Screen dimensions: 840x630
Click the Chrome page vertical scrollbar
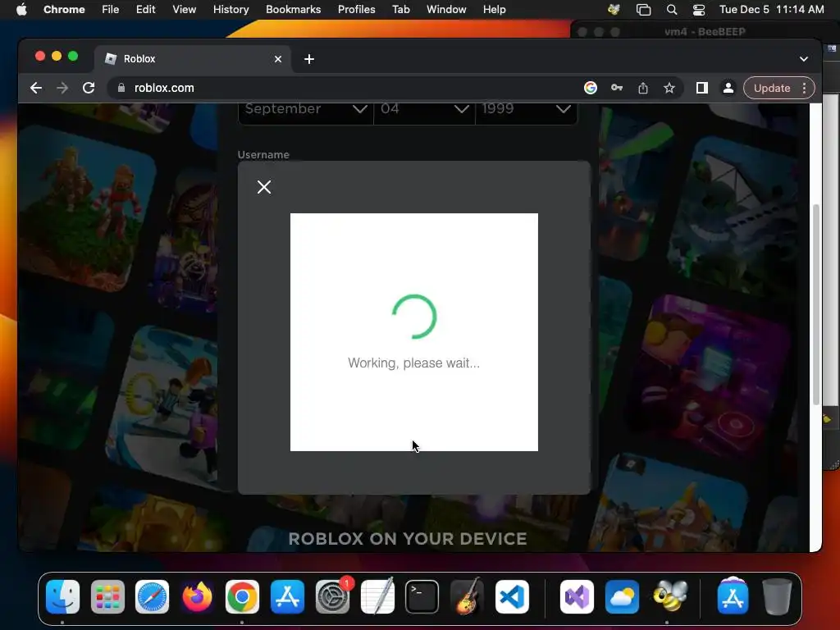[816, 304]
